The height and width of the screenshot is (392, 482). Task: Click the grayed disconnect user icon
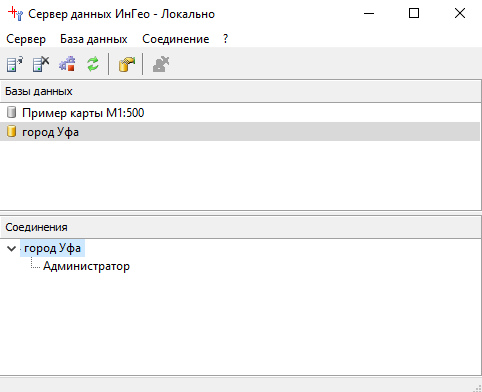[x=161, y=64]
